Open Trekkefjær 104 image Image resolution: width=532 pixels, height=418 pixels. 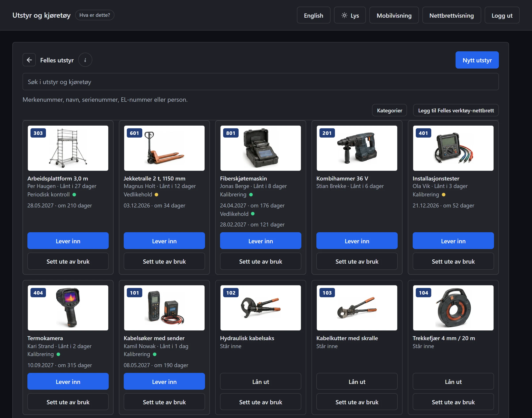coord(453,308)
